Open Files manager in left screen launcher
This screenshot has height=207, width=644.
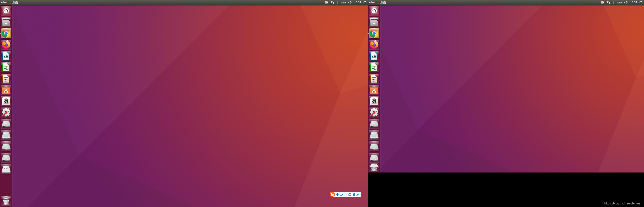6,22
